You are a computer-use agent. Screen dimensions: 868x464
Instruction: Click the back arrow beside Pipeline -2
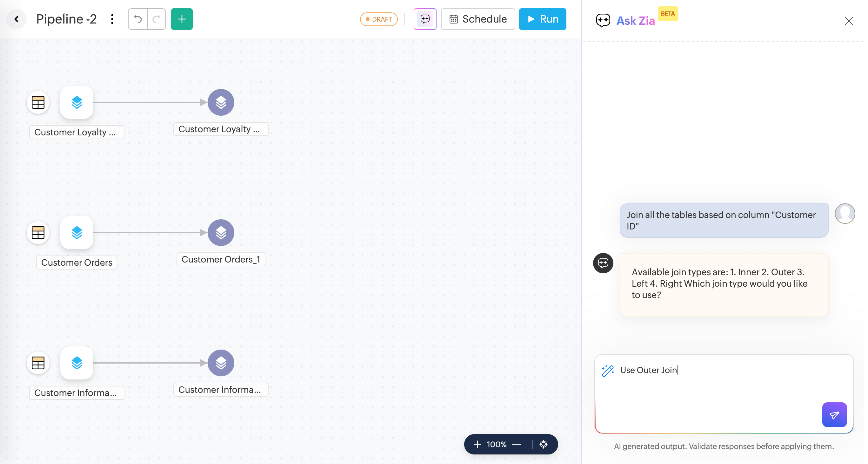tap(17, 19)
